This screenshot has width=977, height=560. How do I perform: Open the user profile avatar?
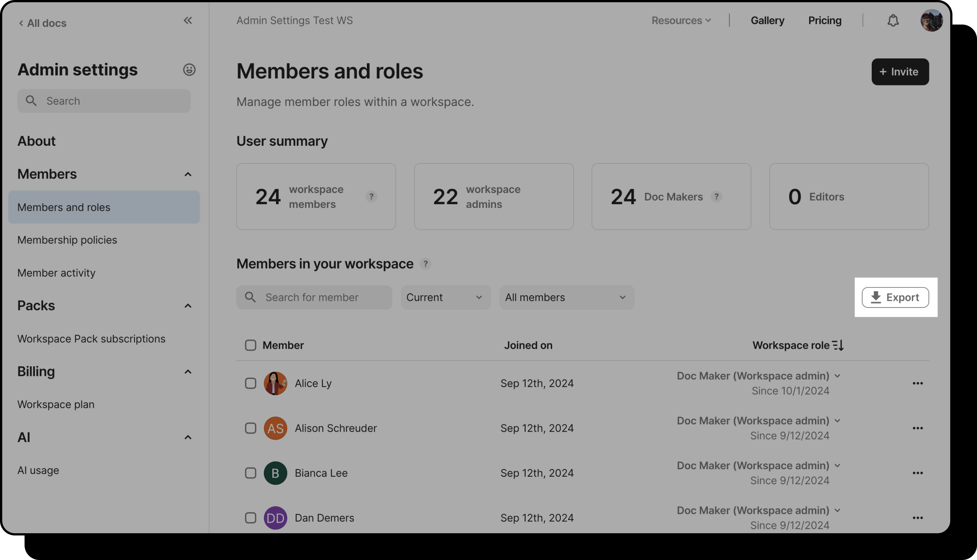click(x=931, y=21)
